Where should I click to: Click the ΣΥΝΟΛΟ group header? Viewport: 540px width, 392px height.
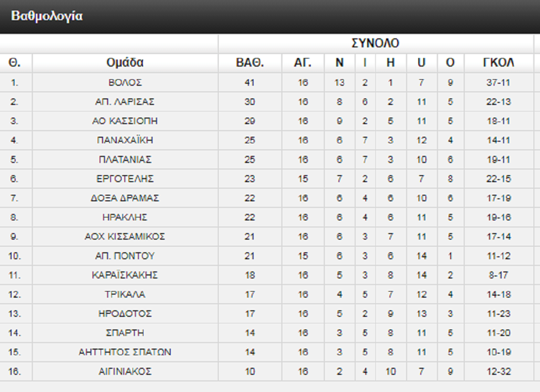[375, 43]
